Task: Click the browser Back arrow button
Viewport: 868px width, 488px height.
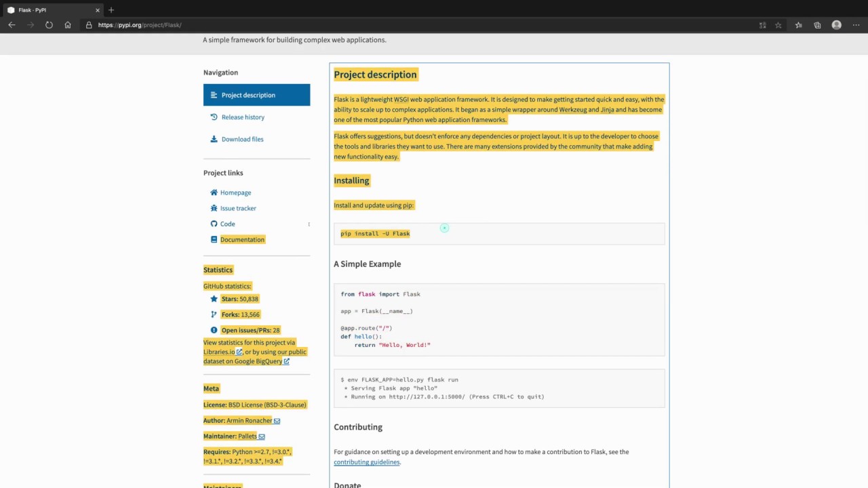Action: 12,25
